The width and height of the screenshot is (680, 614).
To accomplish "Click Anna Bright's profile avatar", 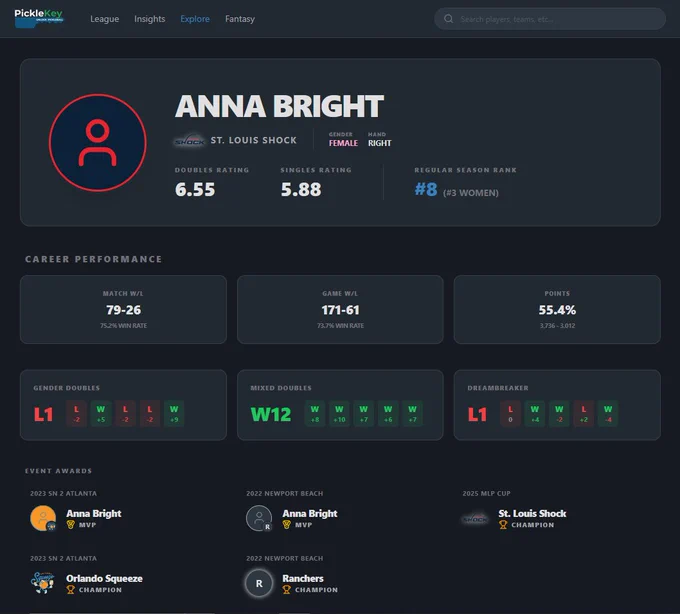I will [x=98, y=143].
